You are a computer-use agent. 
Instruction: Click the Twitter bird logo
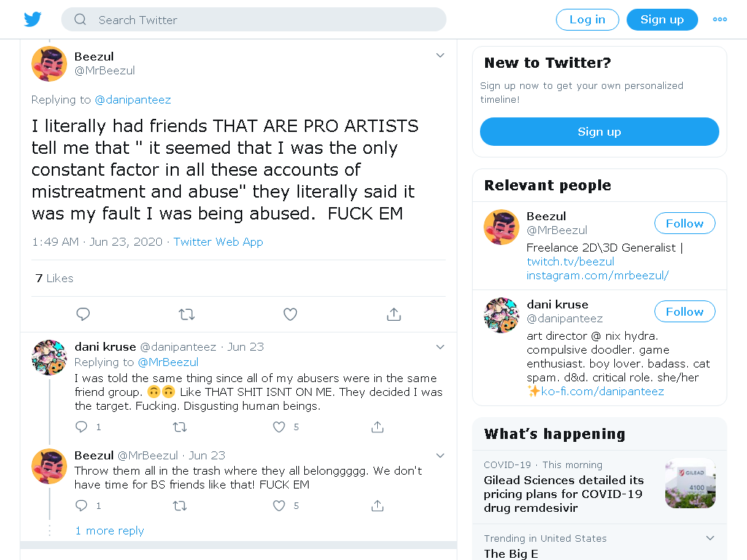32,20
